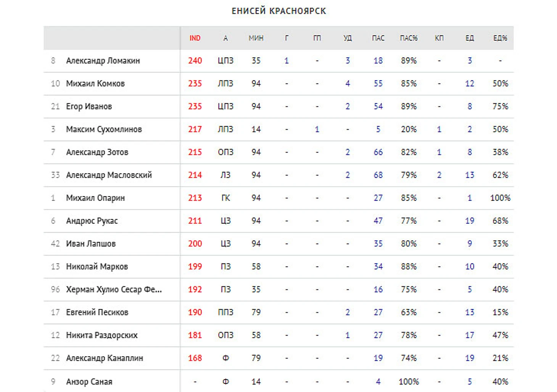This screenshot has height=392, width=557.
Task: Click Песиков's ЕД% value 15%
Action: click(500, 312)
